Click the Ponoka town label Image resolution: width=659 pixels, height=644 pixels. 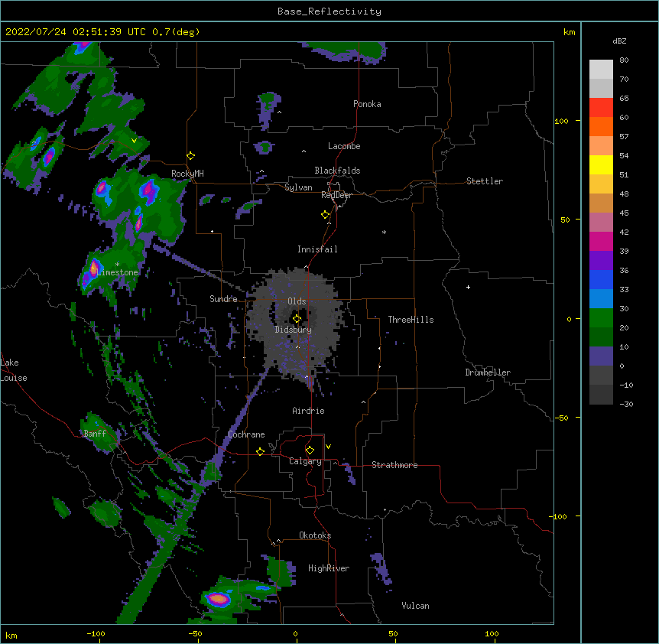(367, 104)
